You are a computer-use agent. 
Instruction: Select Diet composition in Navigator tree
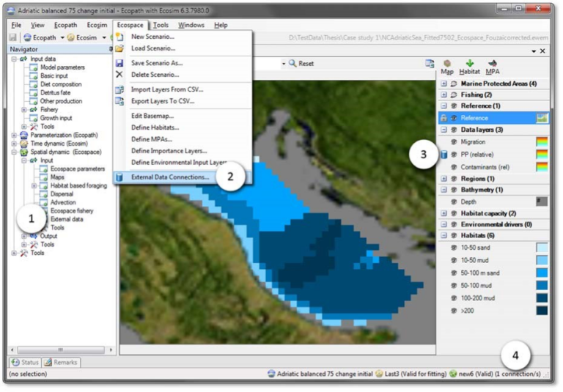61,84
